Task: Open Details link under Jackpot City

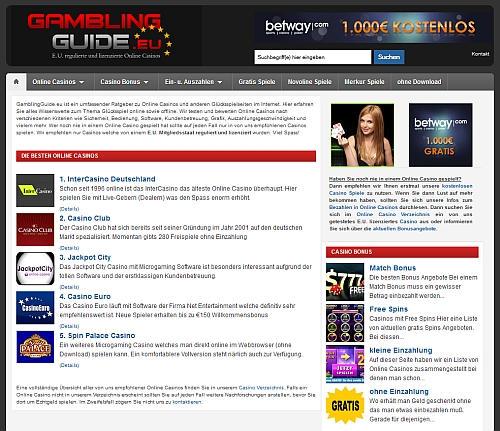Action: tap(69, 287)
